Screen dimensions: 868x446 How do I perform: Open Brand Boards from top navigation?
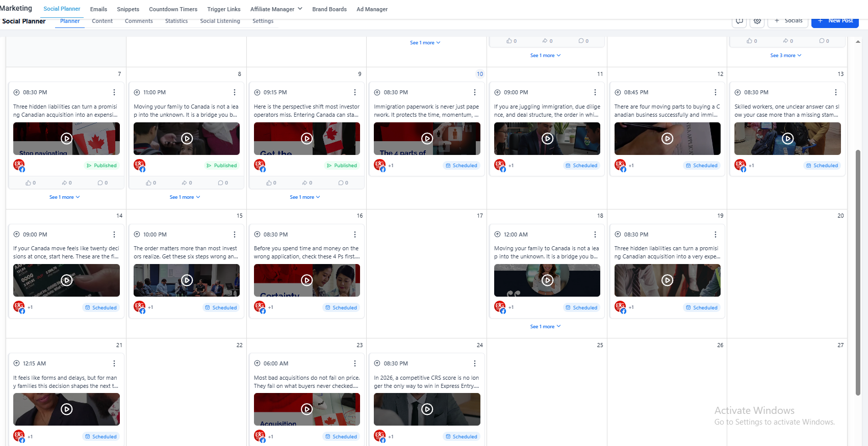[329, 9]
